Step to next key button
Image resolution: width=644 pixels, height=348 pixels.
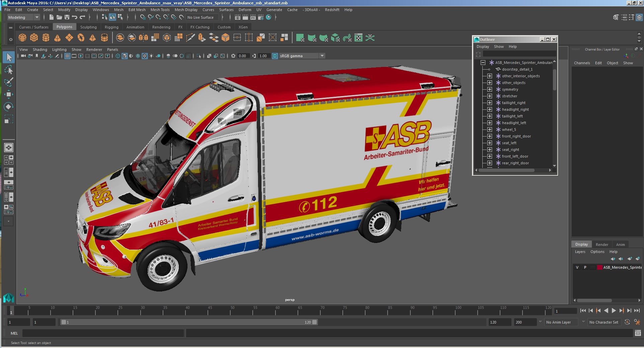coord(621,311)
